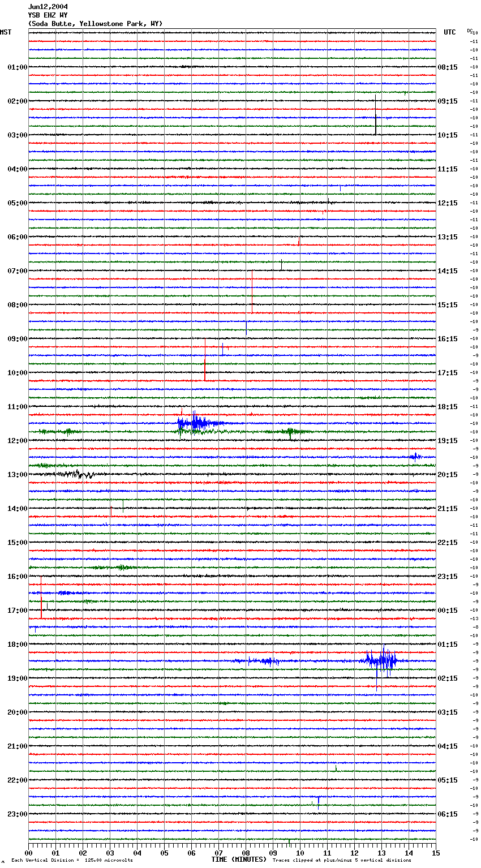The width and height of the screenshot is (481, 868).
Task: Select the 11:00 MST time label
Action: [18, 407]
